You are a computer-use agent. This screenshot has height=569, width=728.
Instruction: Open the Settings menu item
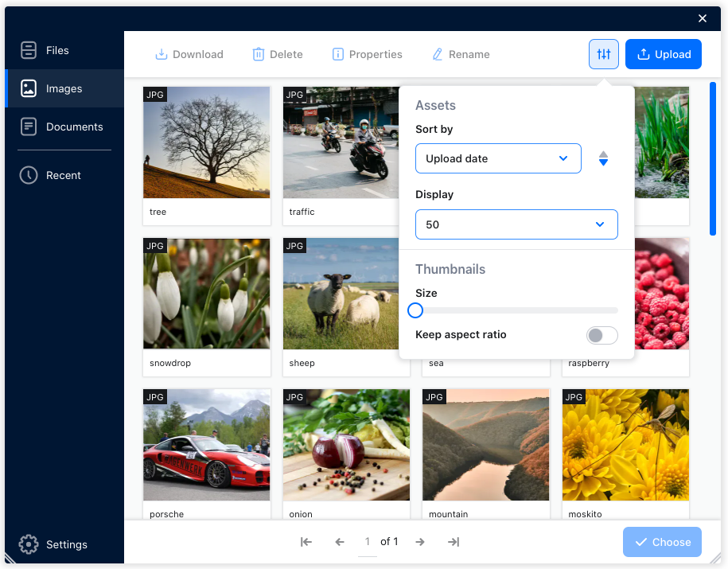(64, 544)
